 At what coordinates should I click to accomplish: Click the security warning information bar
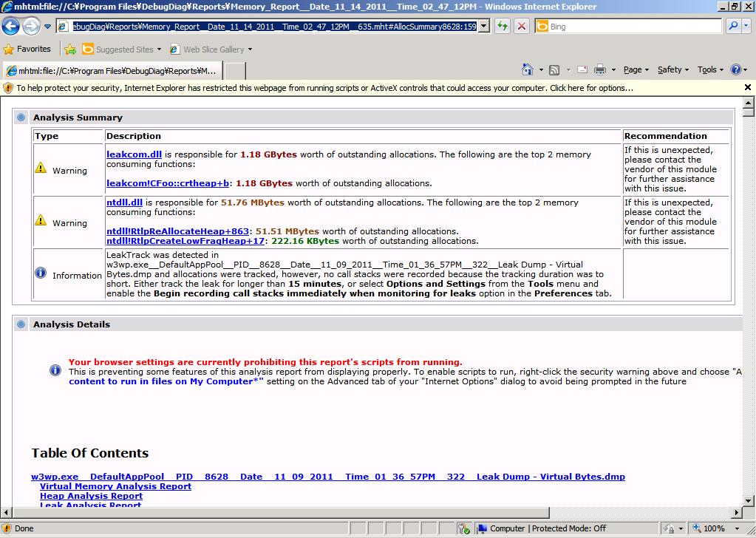click(x=370, y=87)
